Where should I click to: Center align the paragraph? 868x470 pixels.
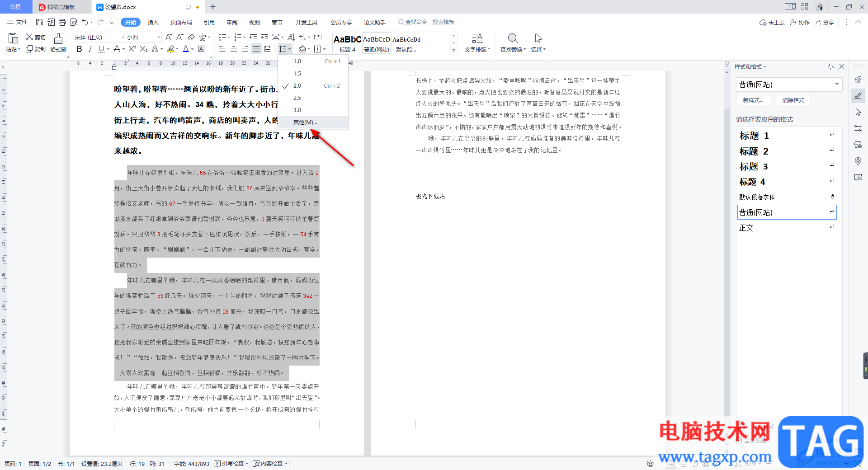[234, 49]
